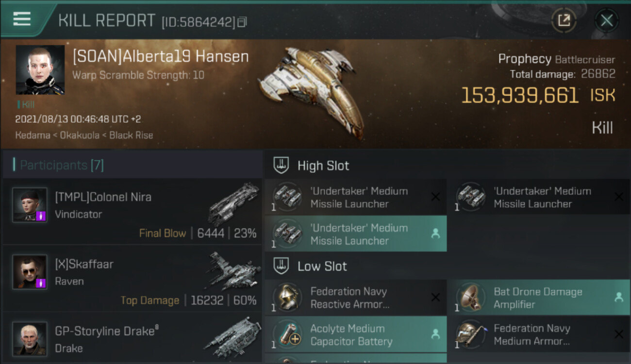This screenshot has height=364, width=631.
Task: Select Colonel Nira's portrait icon
Action: tap(30, 205)
